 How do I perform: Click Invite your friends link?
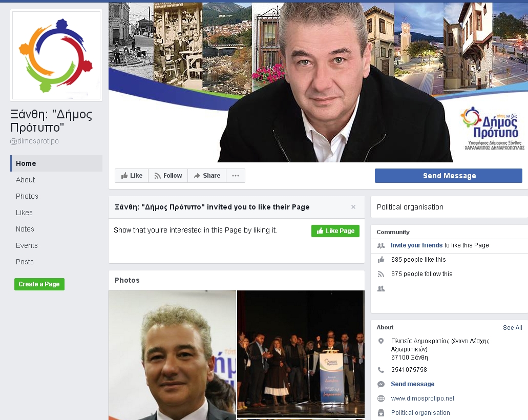[x=416, y=245]
